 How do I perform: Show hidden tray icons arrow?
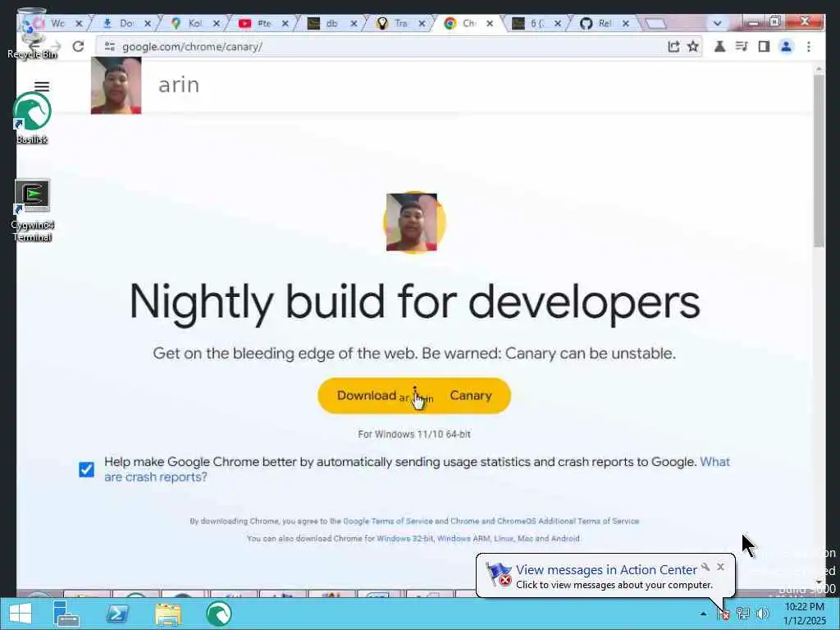coord(703,614)
